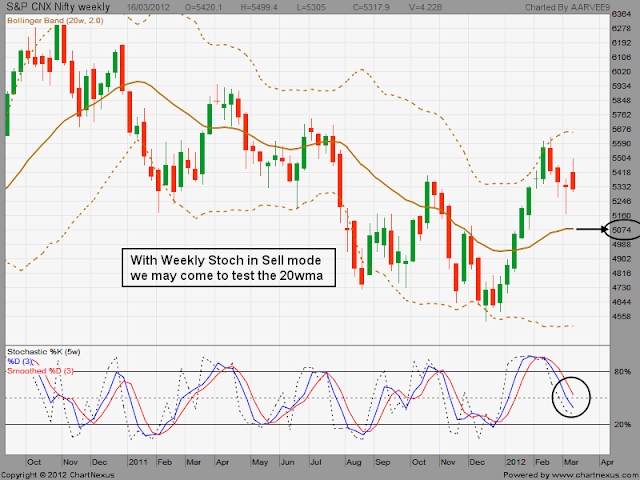640x480 pixels.
Task: Click the volume value 'V=4.22B'
Action: pyautogui.click(x=425, y=7)
